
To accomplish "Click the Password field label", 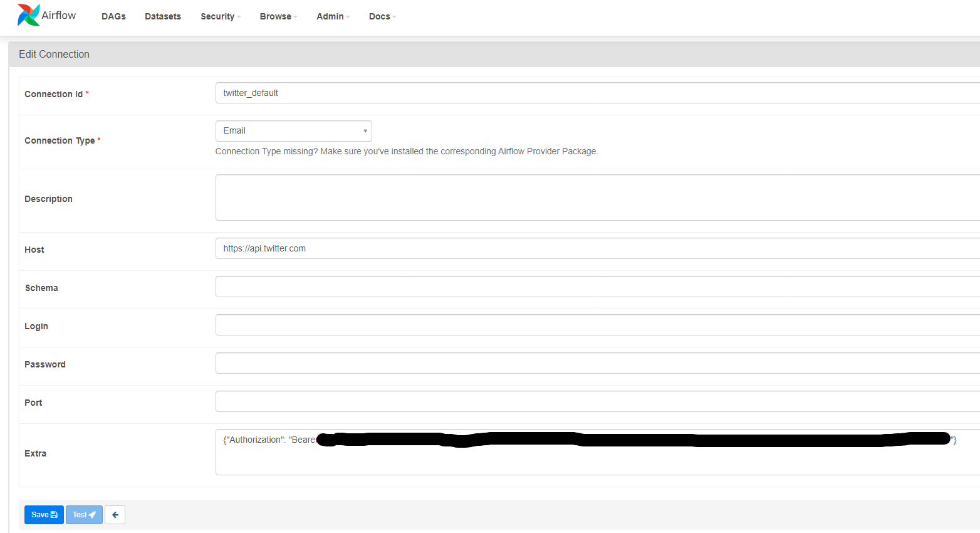I will pos(45,364).
